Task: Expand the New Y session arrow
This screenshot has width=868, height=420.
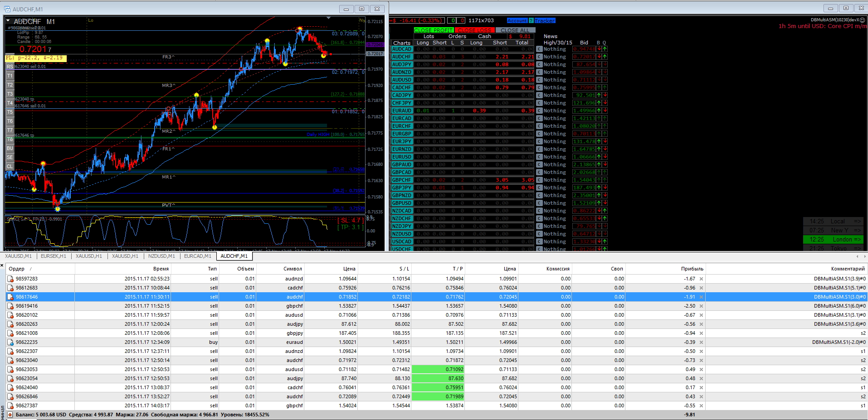Action: (857, 230)
